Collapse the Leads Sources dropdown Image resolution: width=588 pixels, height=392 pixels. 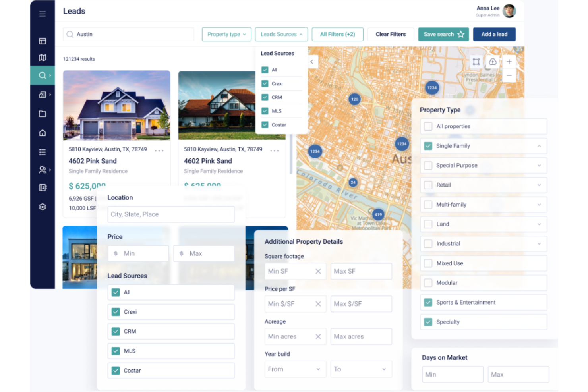[281, 34]
